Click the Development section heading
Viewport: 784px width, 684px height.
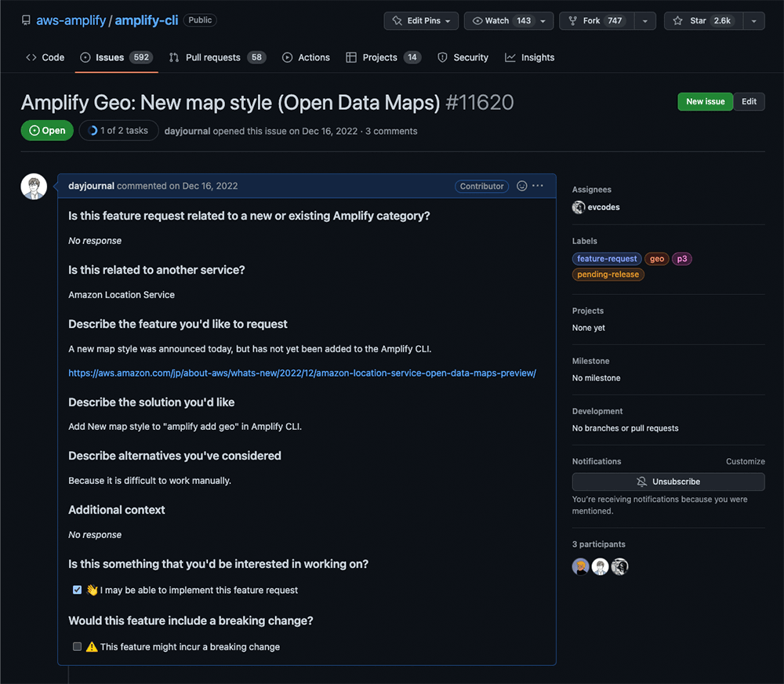pos(597,411)
